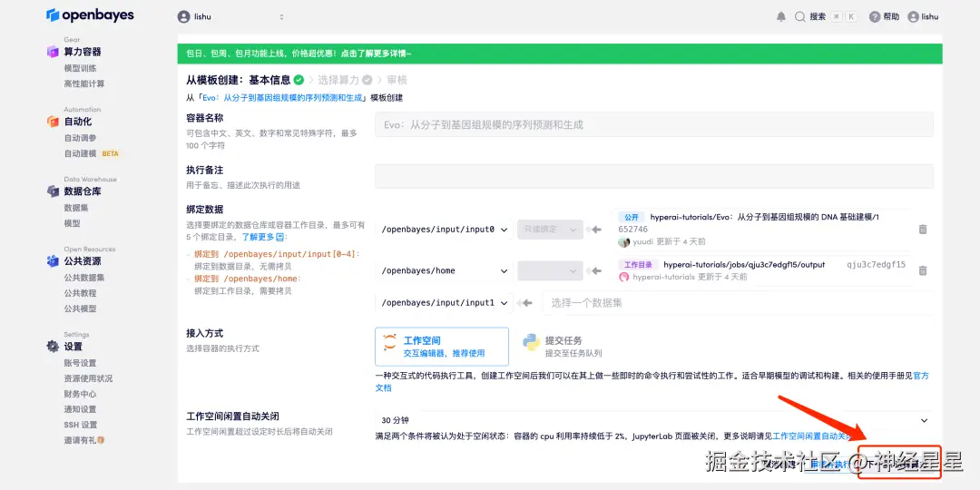Click the 容器名称 input field

(x=654, y=124)
